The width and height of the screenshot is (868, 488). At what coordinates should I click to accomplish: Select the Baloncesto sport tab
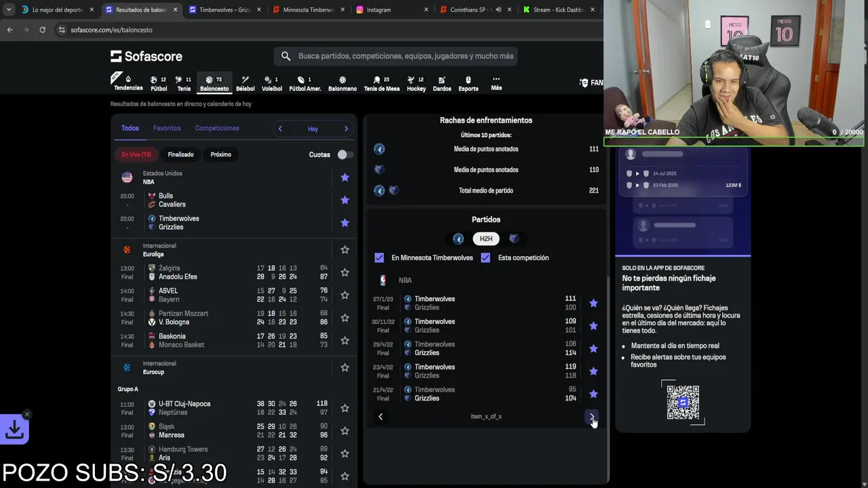pos(214,83)
